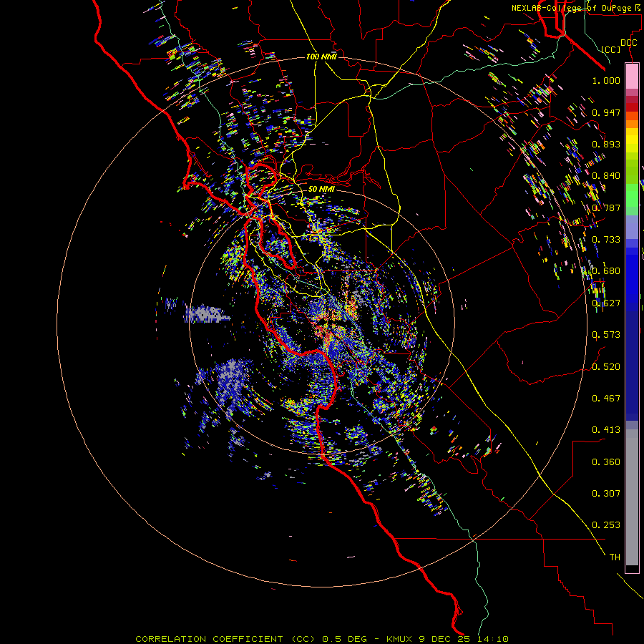Click the KMUX station identifier
The image size is (644, 644).
click(401, 639)
